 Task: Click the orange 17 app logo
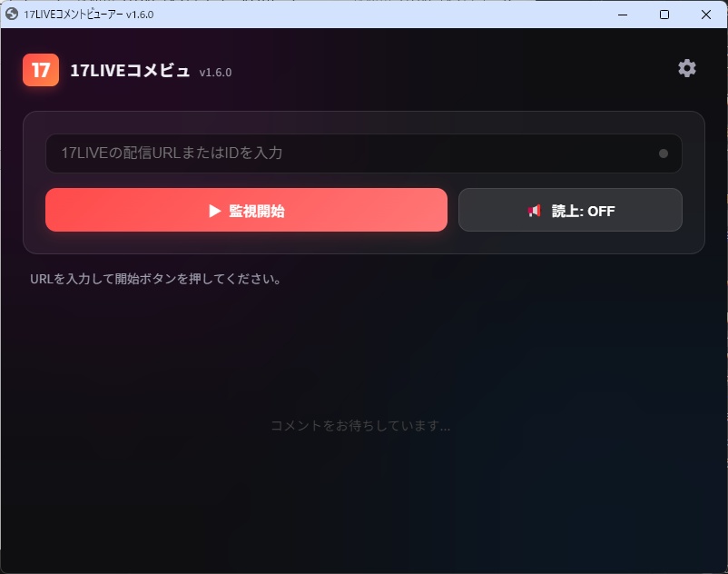pyautogui.click(x=41, y=70)
